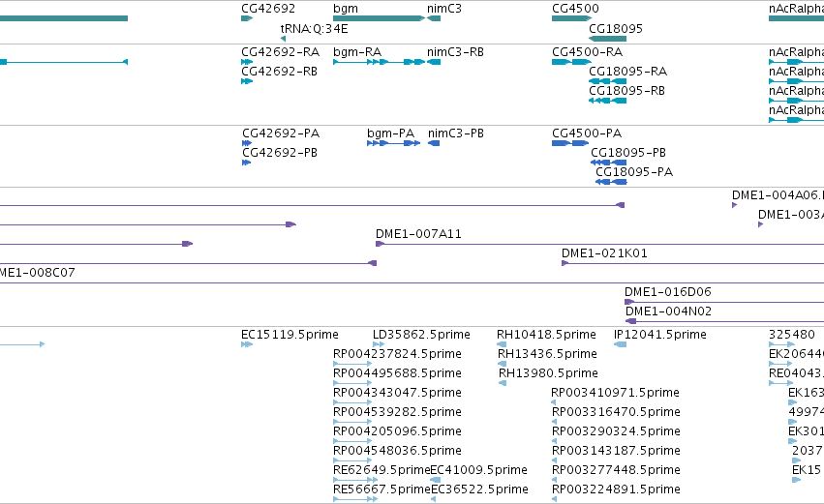Select the CG18095-PB protein feature

608,163
